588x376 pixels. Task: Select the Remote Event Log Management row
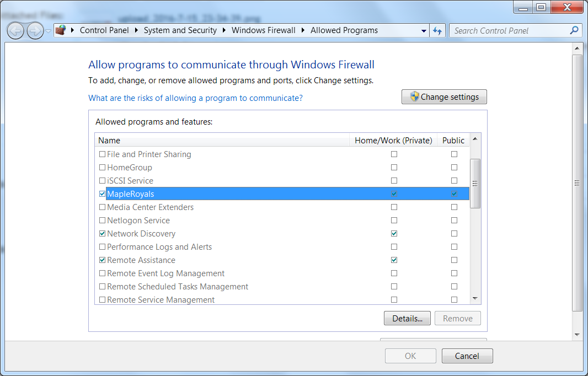(282, 273)
